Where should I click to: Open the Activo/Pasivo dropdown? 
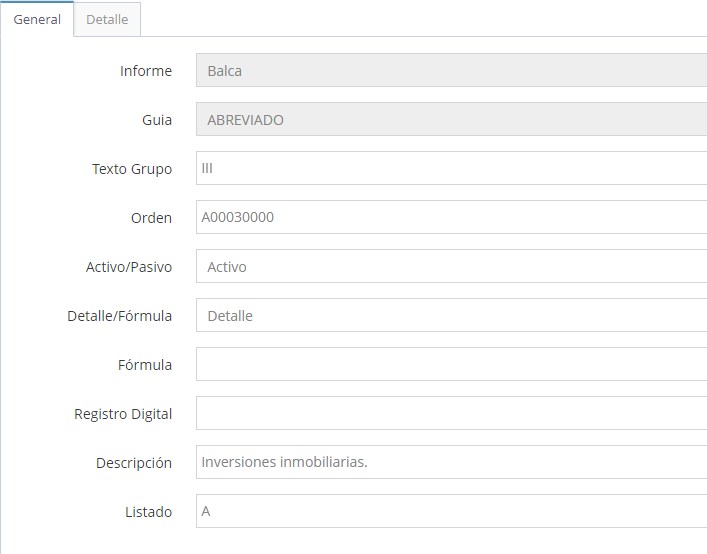point(450,267)
